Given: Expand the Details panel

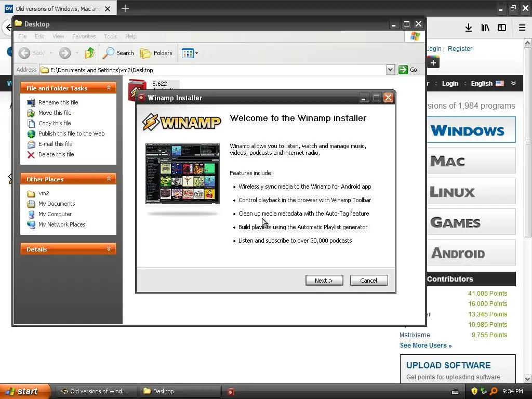Looking at the screenshot, I should tap(109, 249).
